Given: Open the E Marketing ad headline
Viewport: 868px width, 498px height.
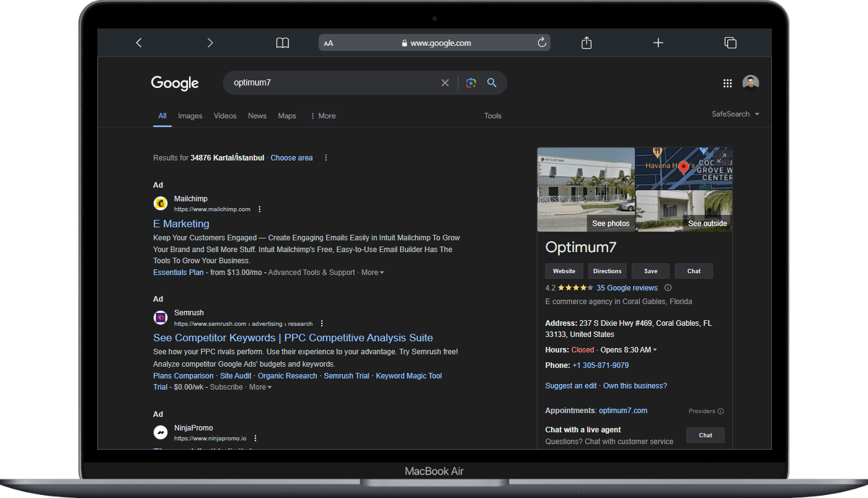Looking at the screenshot, I should (181, 224).
